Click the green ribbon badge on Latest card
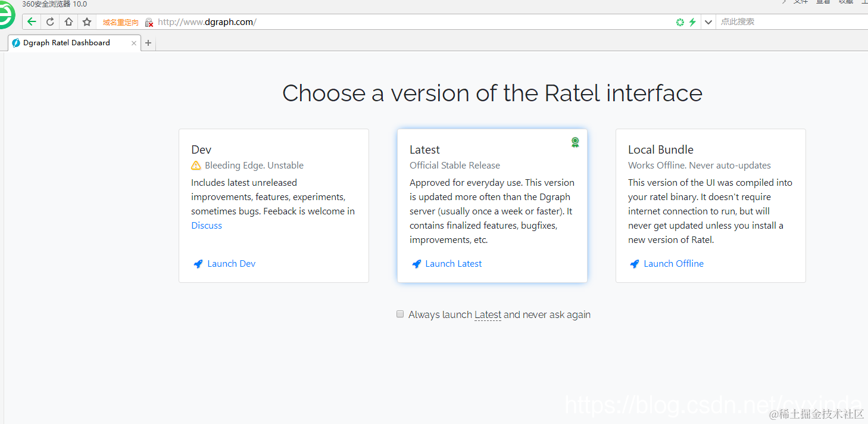The width and height of the screenshot is (868, 424). point(575,142)
